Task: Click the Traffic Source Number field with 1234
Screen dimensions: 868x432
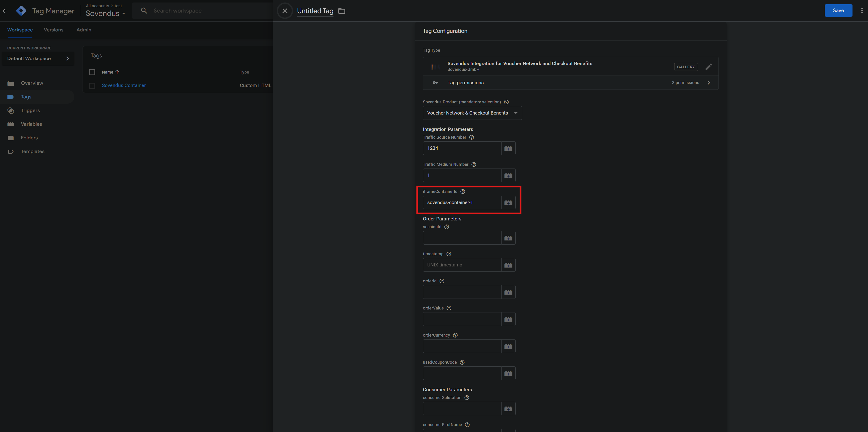Action: (x=462, y=148)
